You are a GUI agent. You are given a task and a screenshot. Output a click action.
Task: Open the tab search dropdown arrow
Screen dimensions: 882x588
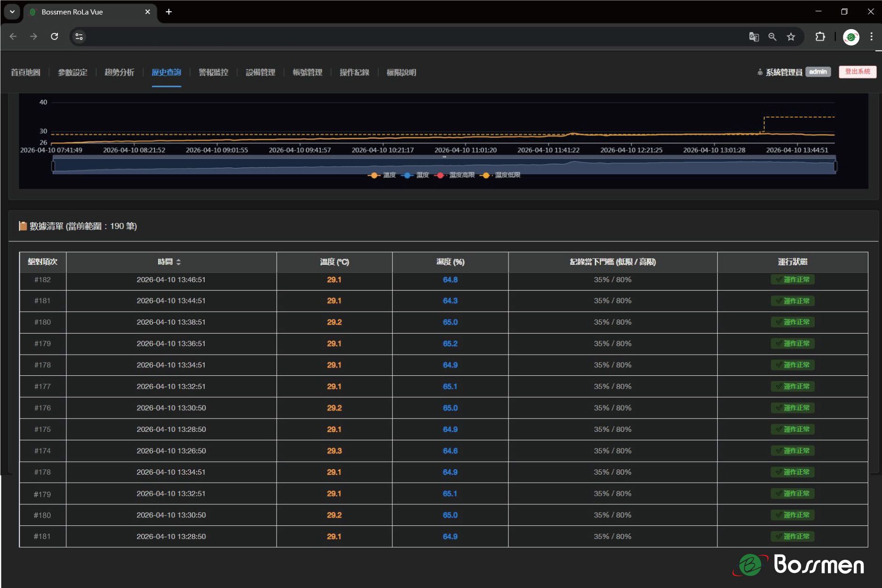(x=12, y=12)
